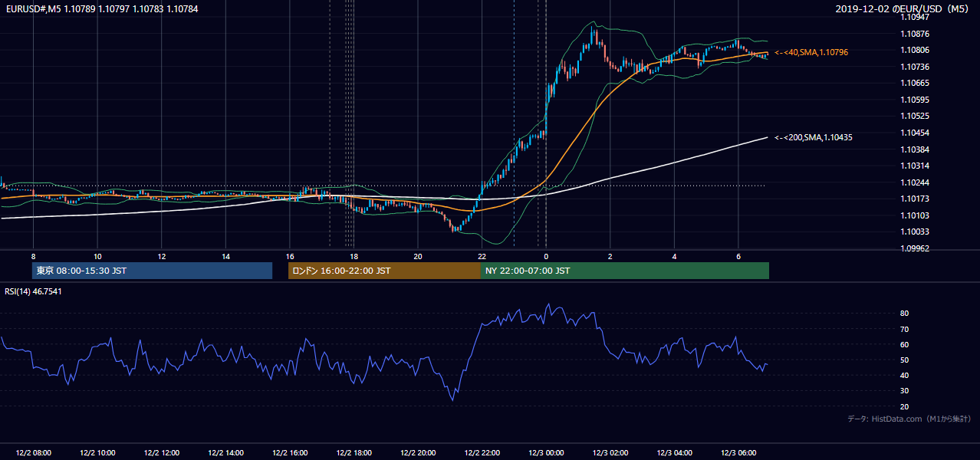
Task: Click the RSI axis level 40
Action: pyautogui.click(x=905, y=375)
